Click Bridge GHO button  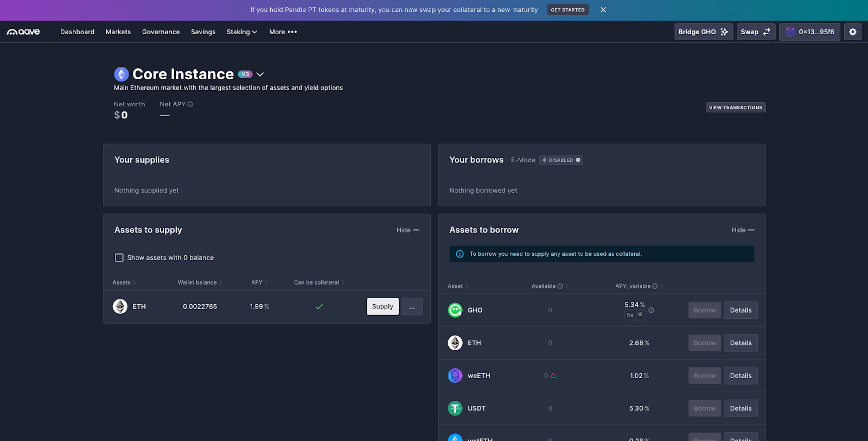(704, 32)
